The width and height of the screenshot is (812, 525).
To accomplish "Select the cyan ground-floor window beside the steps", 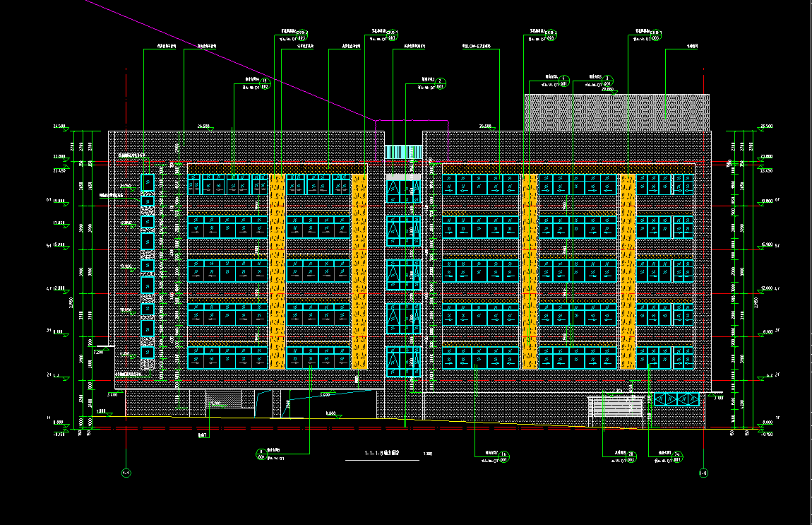I will click(x=676, y=400).
